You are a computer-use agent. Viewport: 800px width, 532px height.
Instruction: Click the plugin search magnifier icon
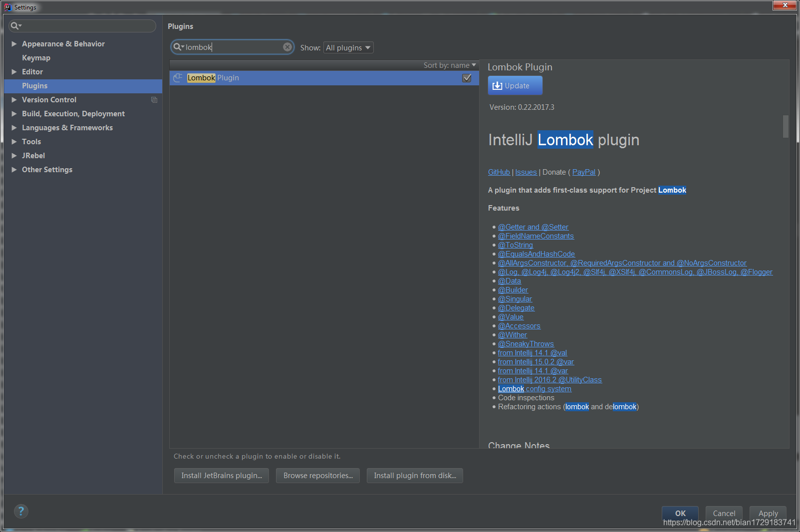point(178,47)
